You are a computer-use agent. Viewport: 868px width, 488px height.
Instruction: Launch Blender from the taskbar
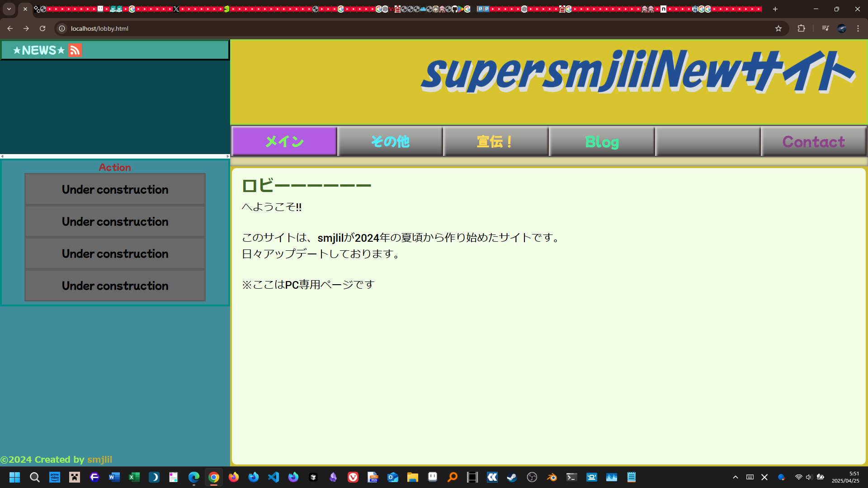(552, 477)
